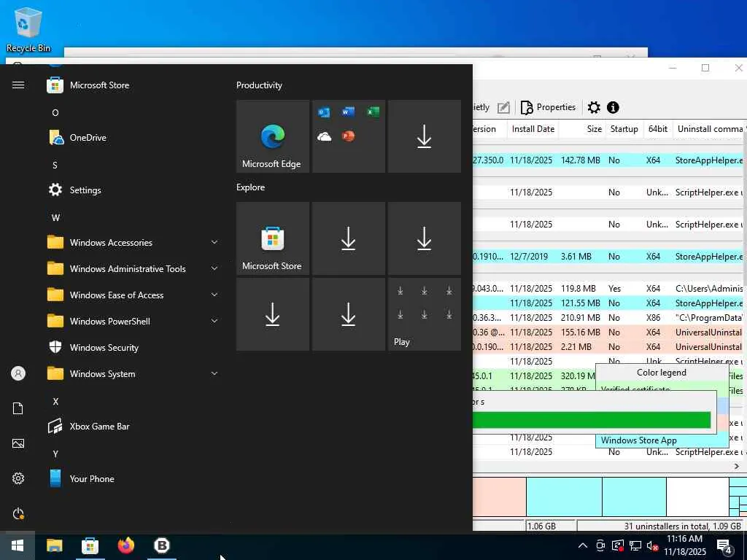Open the user account icon in Start rail
Screen dimensions: 747x560
pos(18,373)
